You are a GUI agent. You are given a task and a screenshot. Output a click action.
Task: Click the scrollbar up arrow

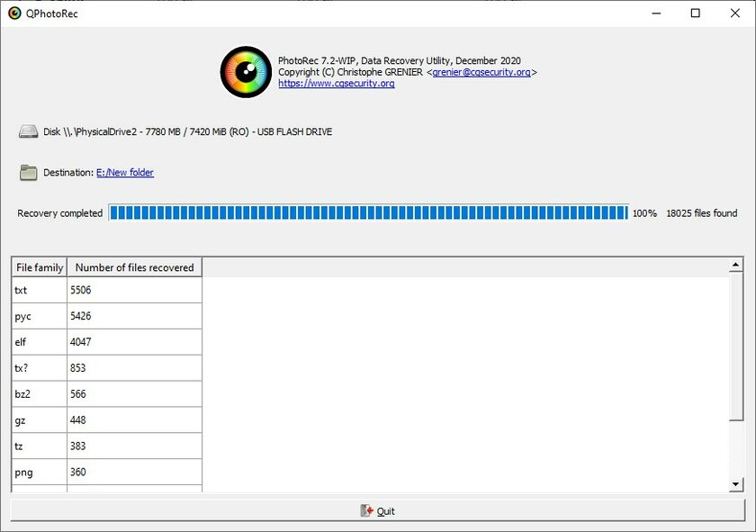736,265
